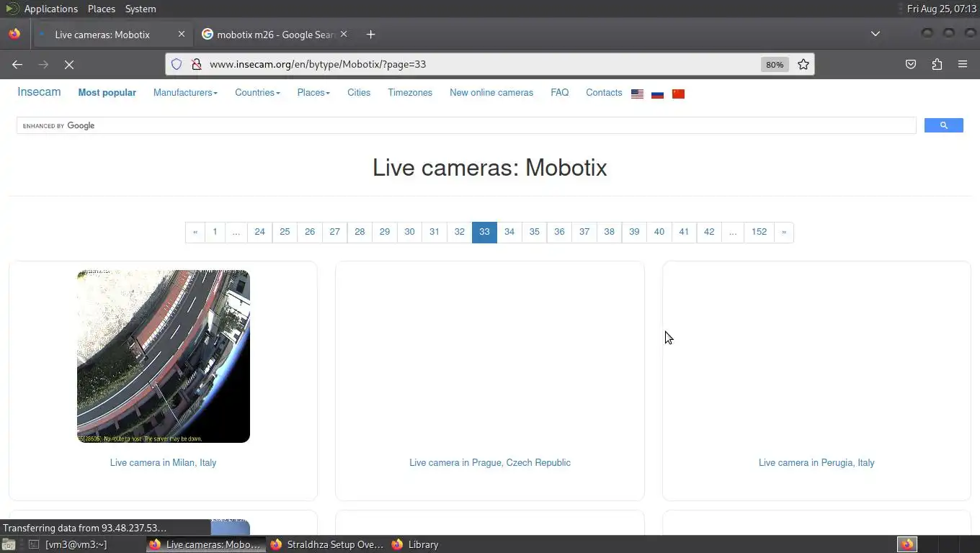Viewport: 980px width, 553px height.
Task: Expand the Places dropdown
Action: click(x=313, y=92)
